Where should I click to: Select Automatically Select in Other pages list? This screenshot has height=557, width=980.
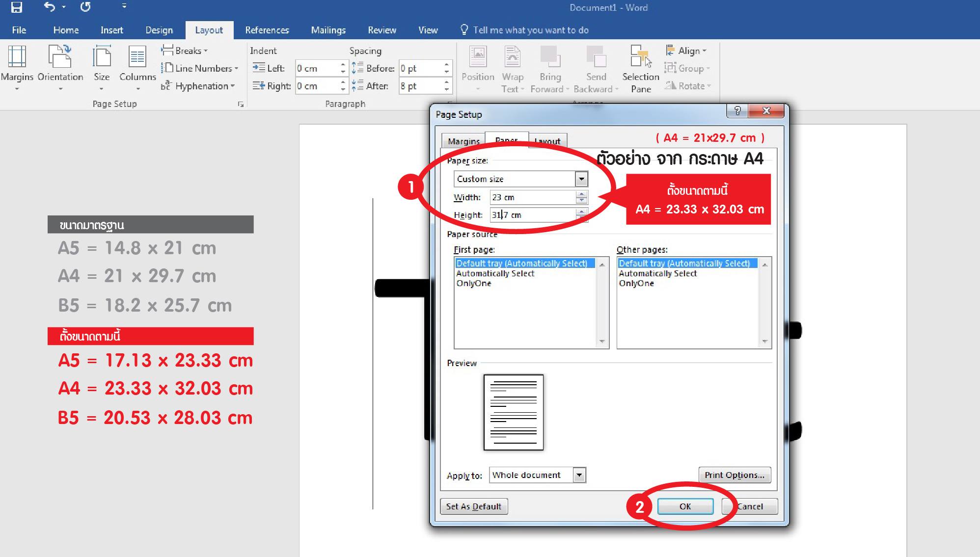[x=657, y=273]
